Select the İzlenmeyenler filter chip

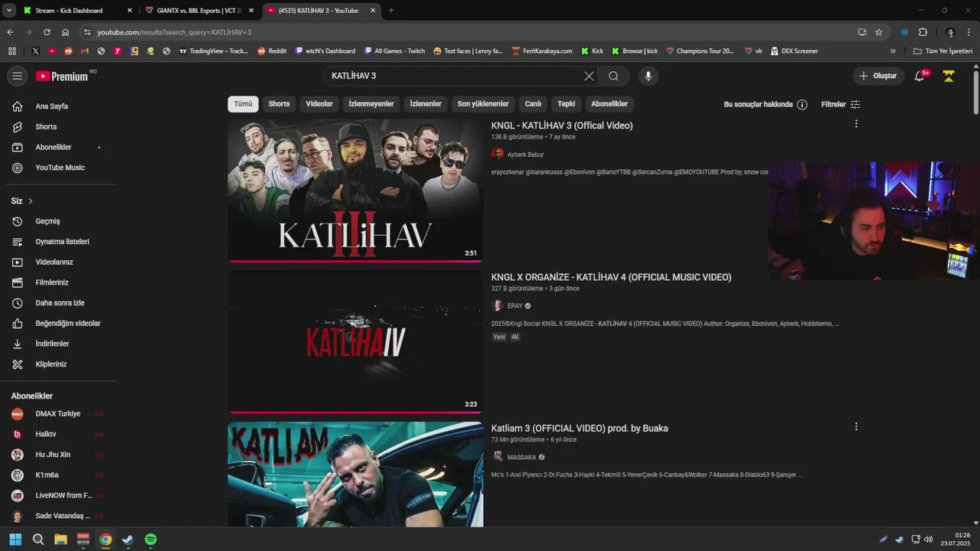click(371, 104)
